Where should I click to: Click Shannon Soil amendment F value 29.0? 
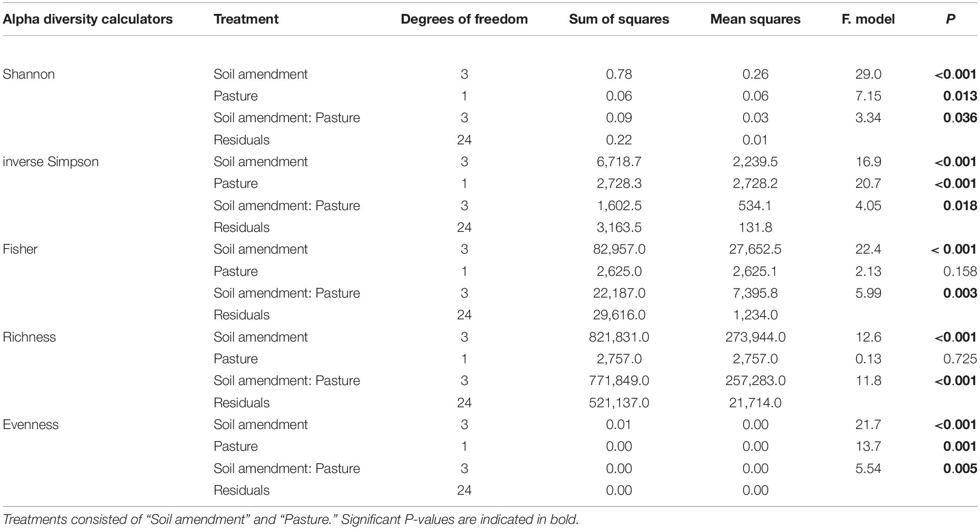868,74
